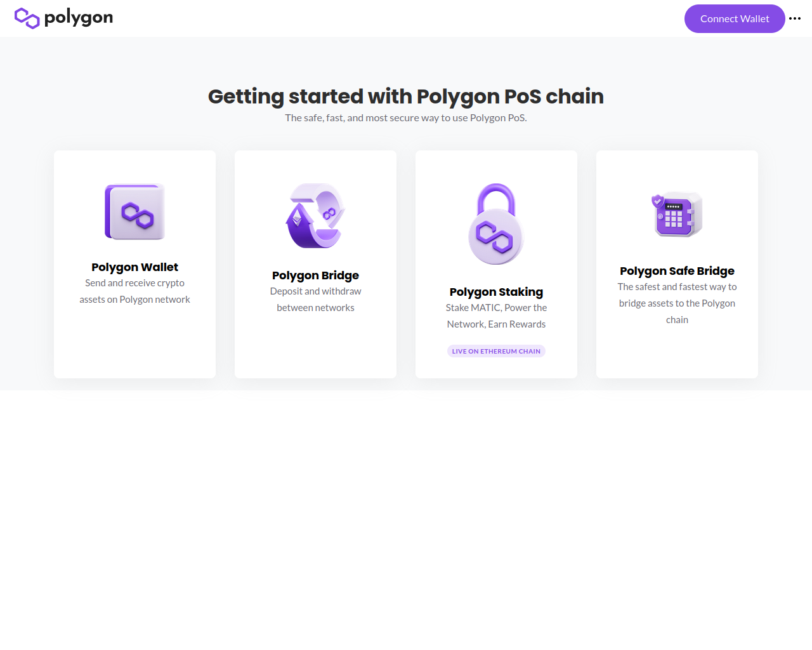This screenshot has width=812, height=650.
Task: Click the Polygon Staking padlock icon
Action: pyautogui.click(x=496, y=224)
